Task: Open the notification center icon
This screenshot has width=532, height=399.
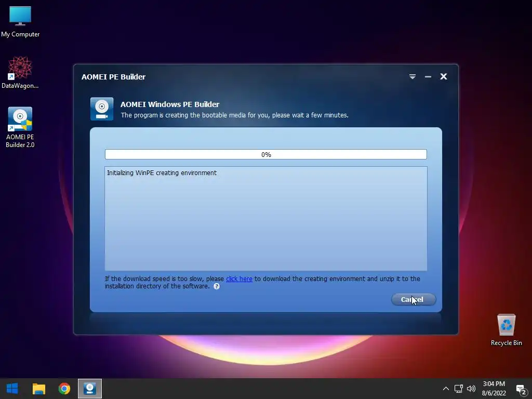Action: (x=521, y=389)
